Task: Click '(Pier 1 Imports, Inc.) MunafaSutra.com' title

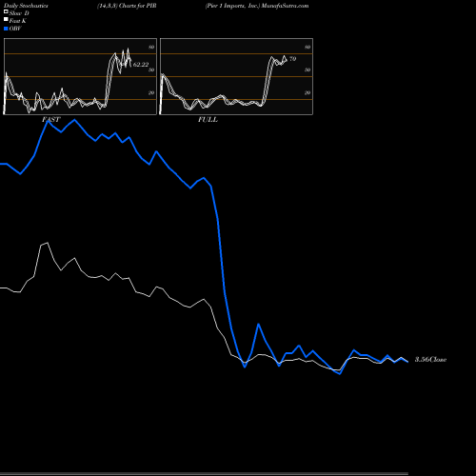Action: (x=257, y=6)
